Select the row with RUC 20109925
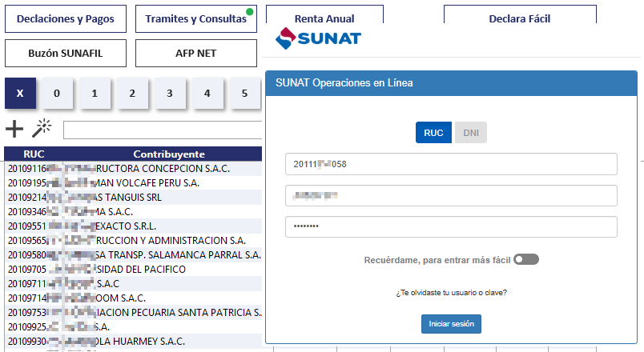Image resolution: width=644 pixels, height=352 pixels. click(x=133, y=326)
